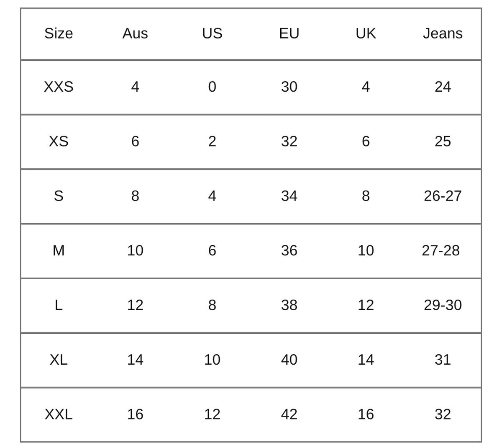The image size is (502, 448).
Task: Select the M size label
Action: point(59,250)
